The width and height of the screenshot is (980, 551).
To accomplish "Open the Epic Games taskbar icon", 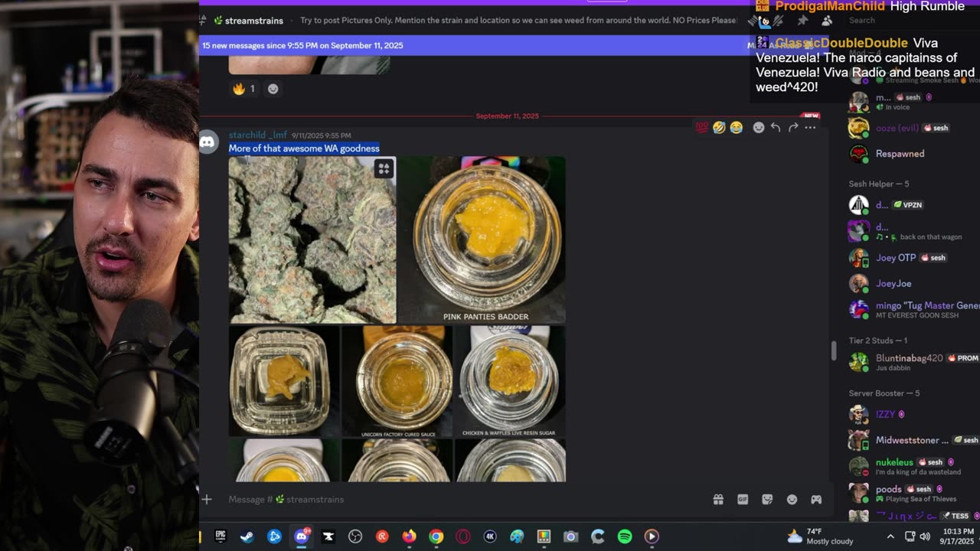I will point(220,536).
